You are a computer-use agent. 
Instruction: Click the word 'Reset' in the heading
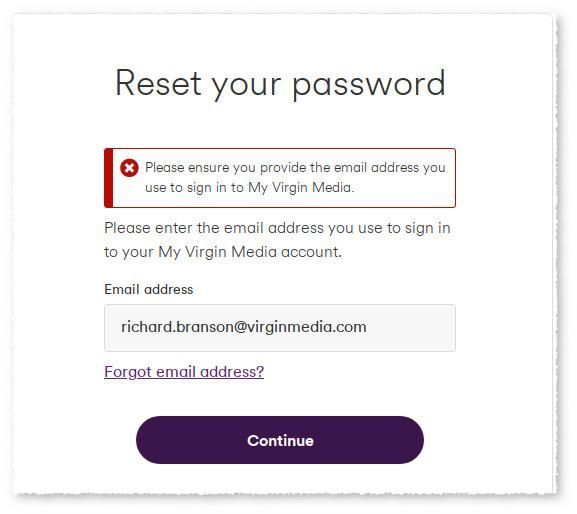(x=158, y=83)
